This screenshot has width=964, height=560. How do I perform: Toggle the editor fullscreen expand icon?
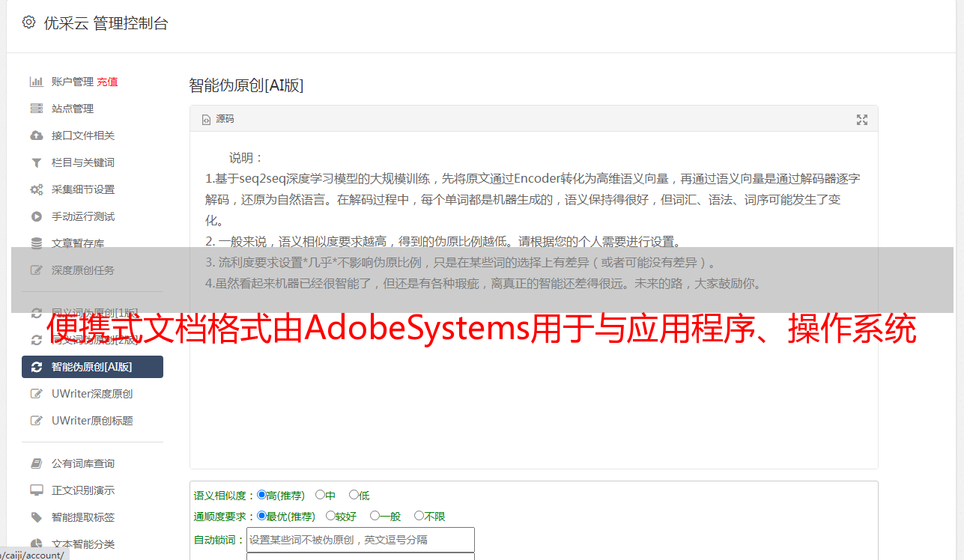[862, 120]
